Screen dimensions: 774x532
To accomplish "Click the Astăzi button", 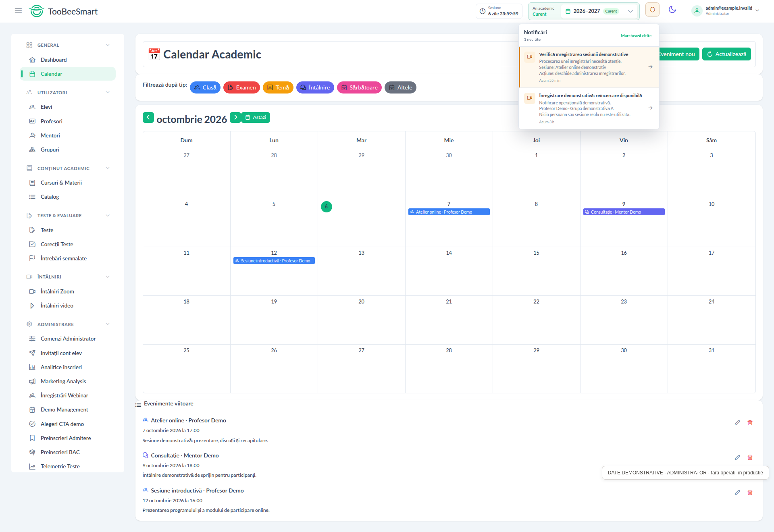I will pyautogui.click(x=256, y=117).
